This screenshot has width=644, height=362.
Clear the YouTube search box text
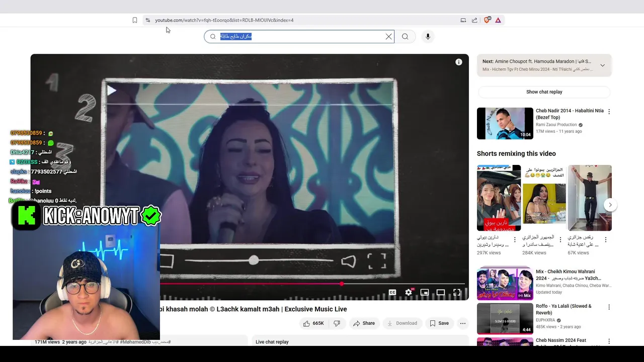point(388,36)
